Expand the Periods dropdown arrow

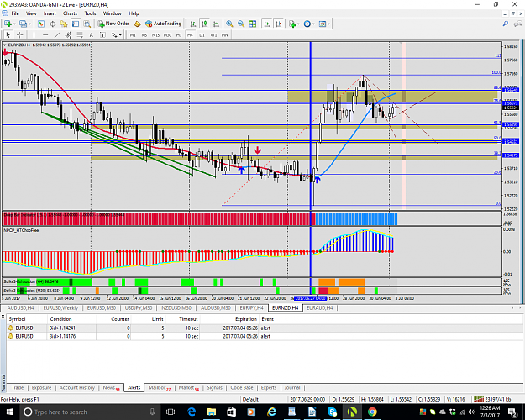click(x=313, y=24)
